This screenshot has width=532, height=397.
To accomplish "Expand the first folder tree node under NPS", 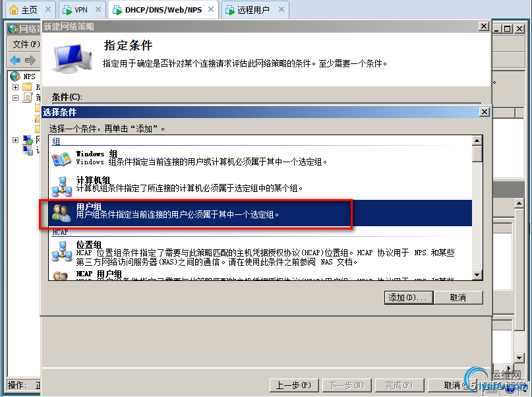I will click(15, 87).
